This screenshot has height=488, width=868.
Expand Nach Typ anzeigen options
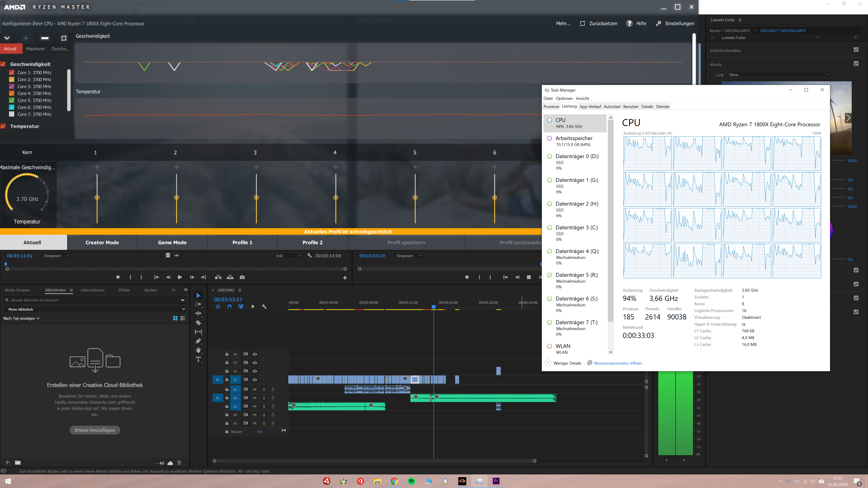coord(21,318)
